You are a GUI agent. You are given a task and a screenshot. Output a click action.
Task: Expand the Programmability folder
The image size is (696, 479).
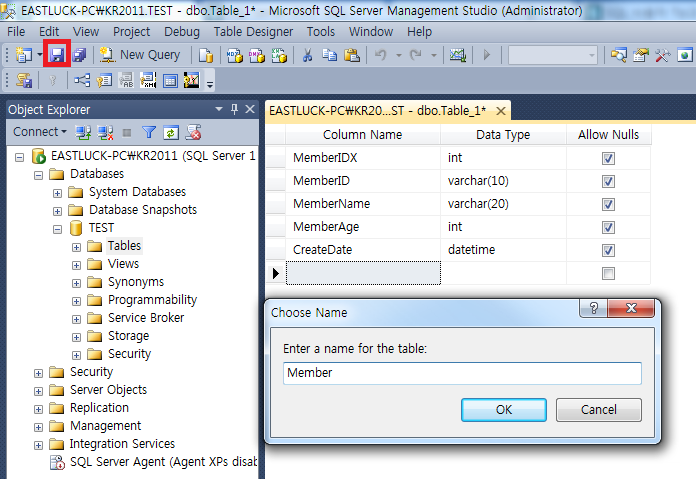click(x=76, y=301)
